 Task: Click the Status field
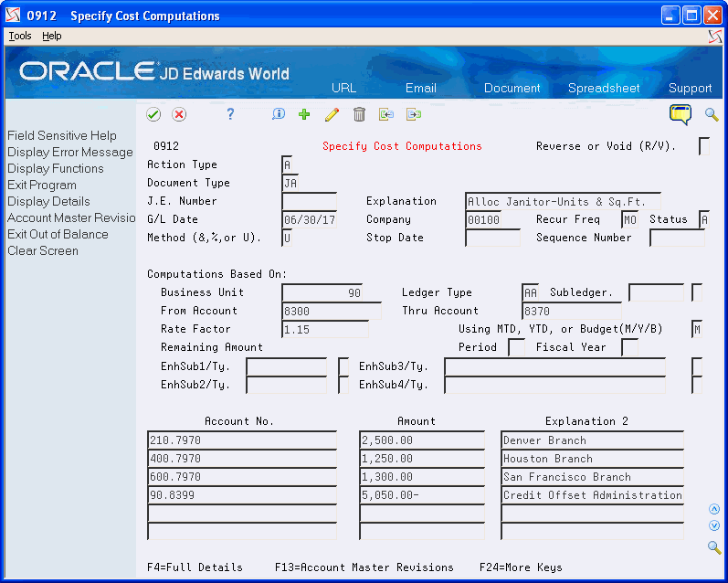704,219
